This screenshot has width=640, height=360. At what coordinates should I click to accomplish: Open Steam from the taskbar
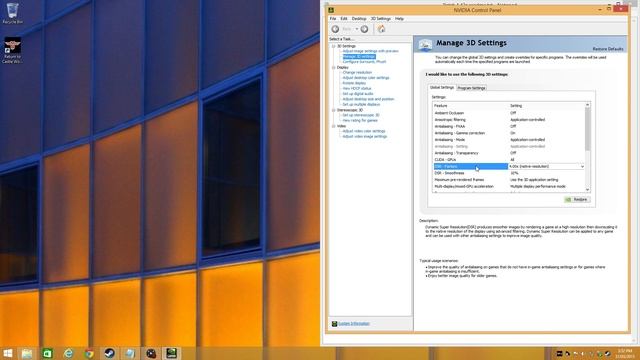[109, 353]
